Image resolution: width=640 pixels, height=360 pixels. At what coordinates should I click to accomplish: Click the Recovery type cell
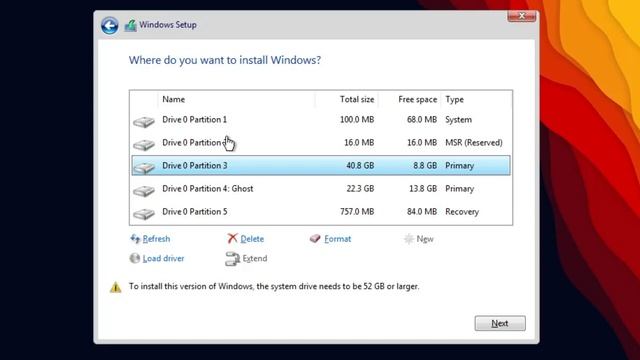(462, 211)
